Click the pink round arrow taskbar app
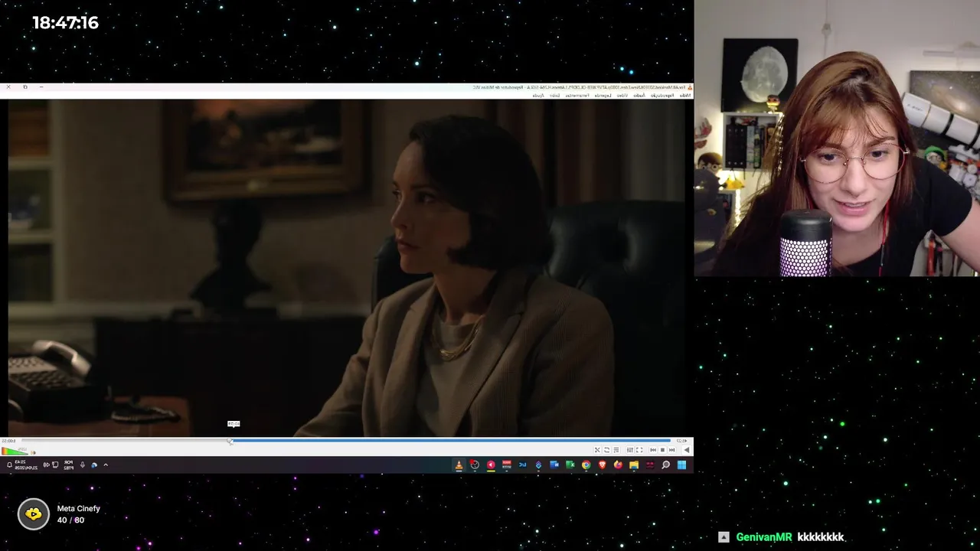 click(x=491, y=465)
